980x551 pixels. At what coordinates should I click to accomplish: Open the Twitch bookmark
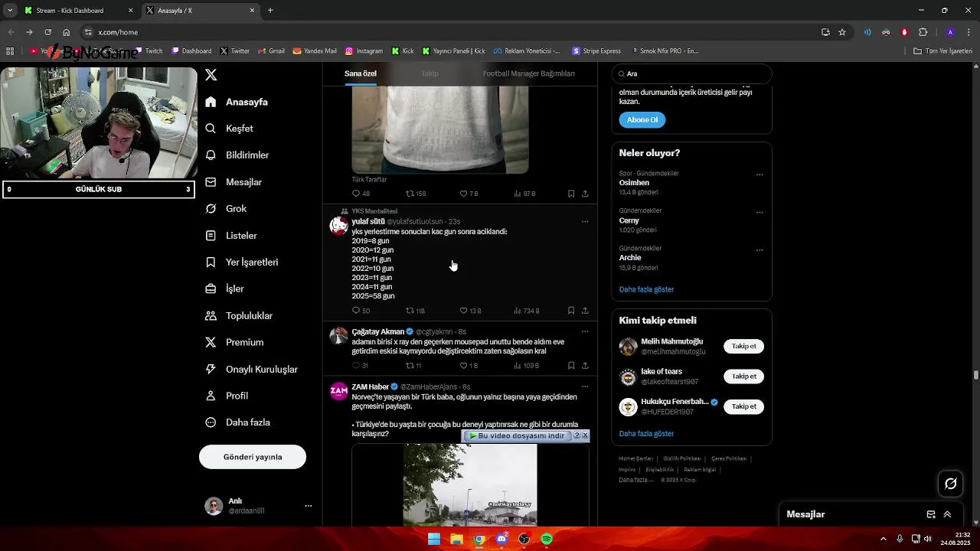[149, 51]
